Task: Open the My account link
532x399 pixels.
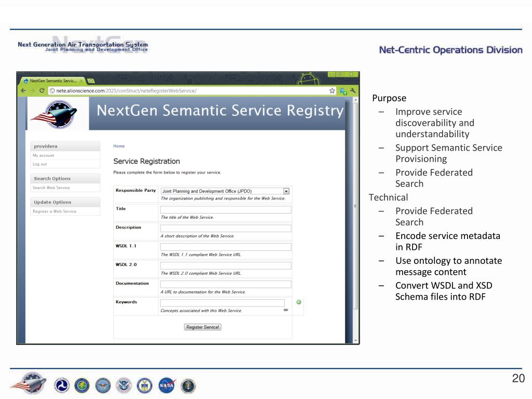Action: pos(44,155)
